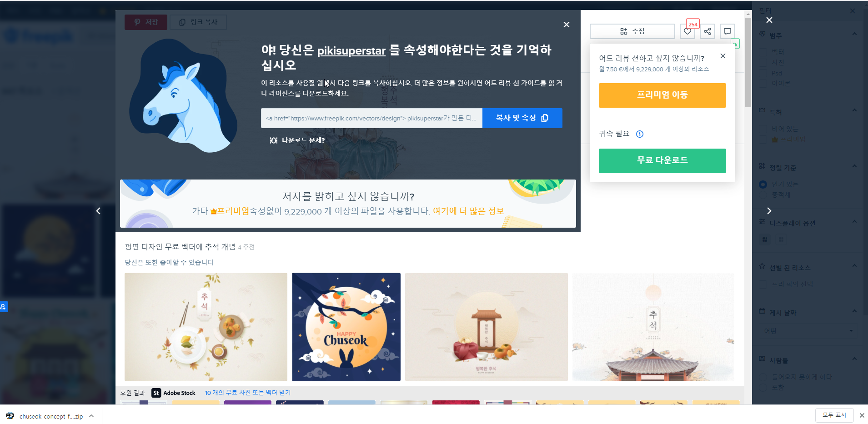This screenshot has height=424, width=868.
Task: Check the 프리미엄 checkbox
Action: pos(763,140)
